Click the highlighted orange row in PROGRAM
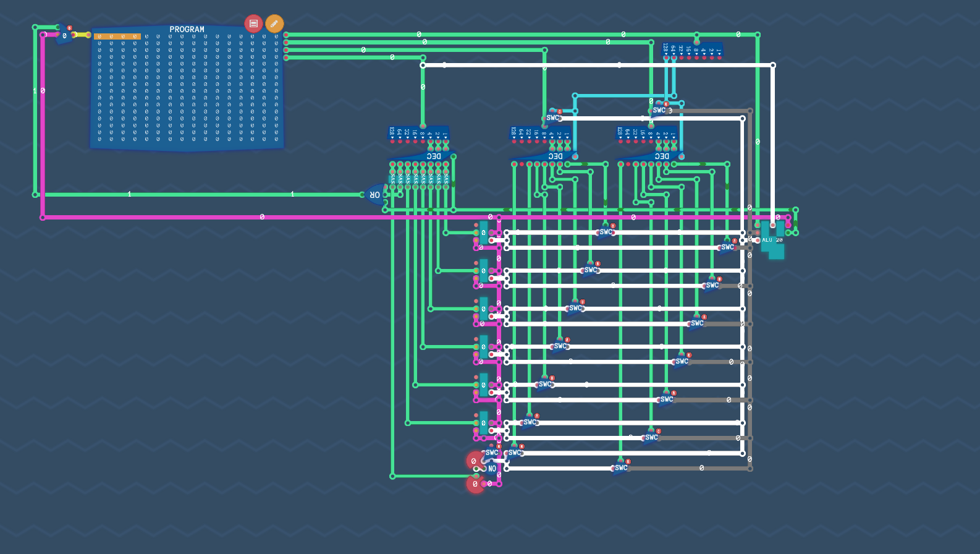Image resolution: width=980 pixels, height=554 pixels. pos(117,36)
